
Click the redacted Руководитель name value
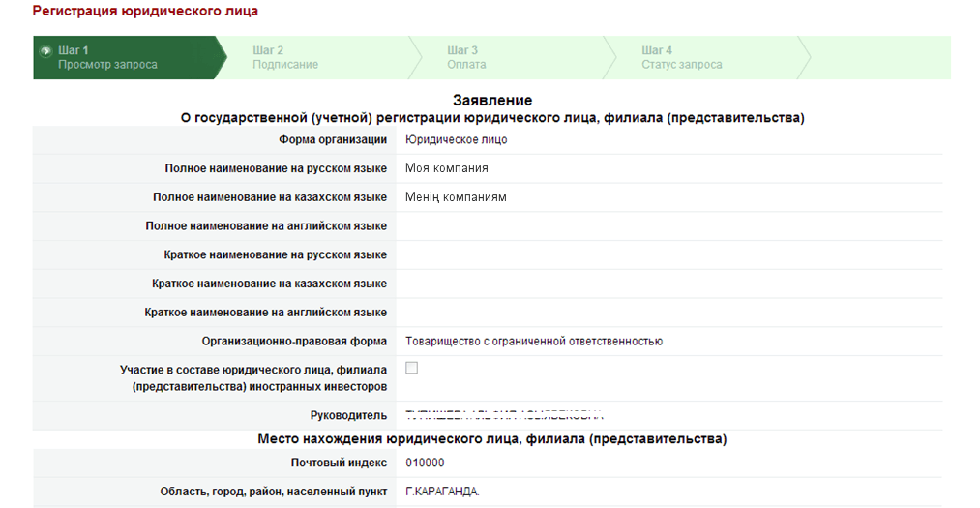coord(504,415)
